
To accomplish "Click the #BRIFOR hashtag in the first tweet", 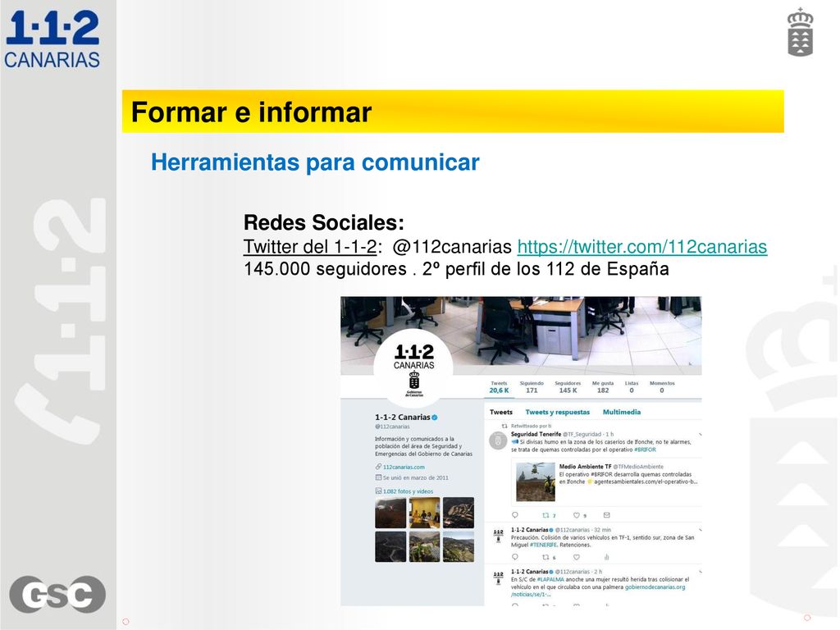I will pos(645,450).
